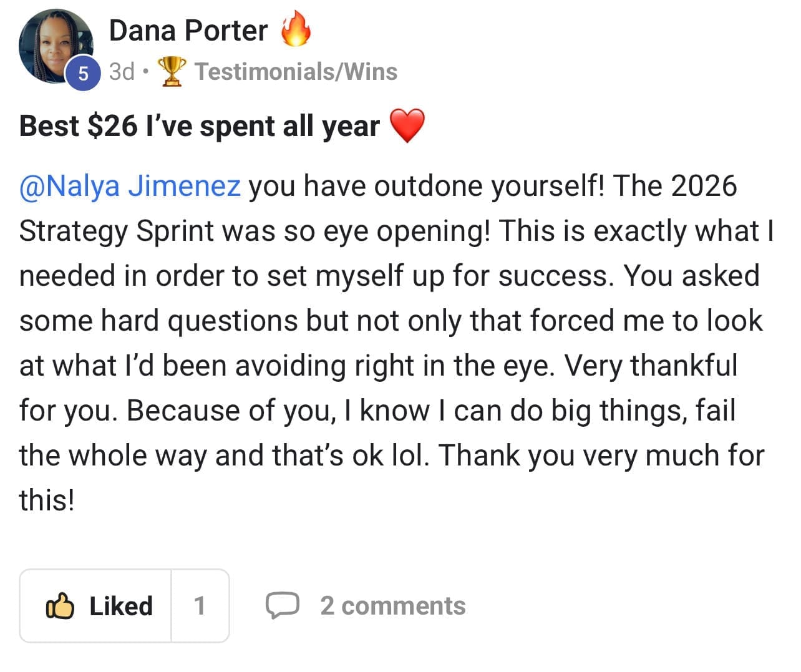
Task: Click the level 5 badge on avatar
Action: [83, 74]
